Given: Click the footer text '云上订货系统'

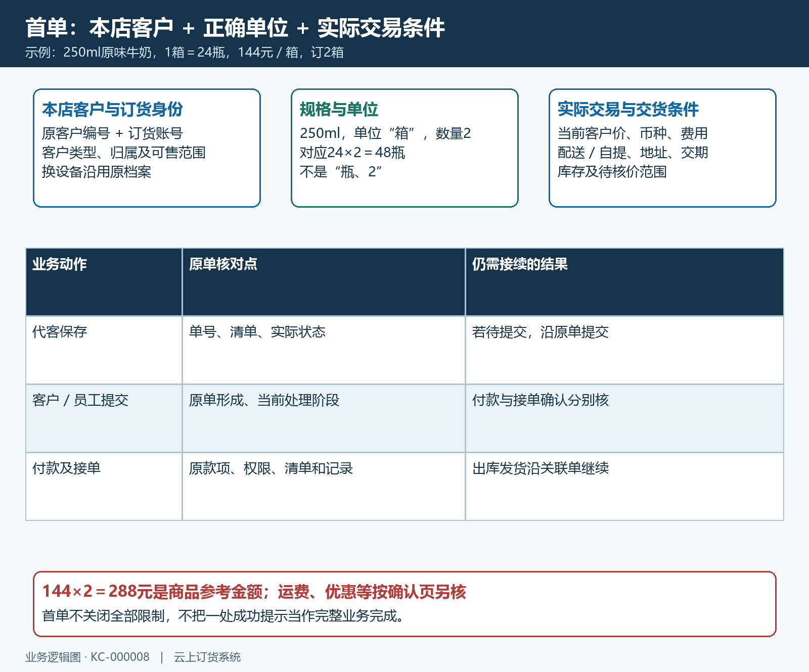Looking at the screenshot, I should click(x=207, y=657).
